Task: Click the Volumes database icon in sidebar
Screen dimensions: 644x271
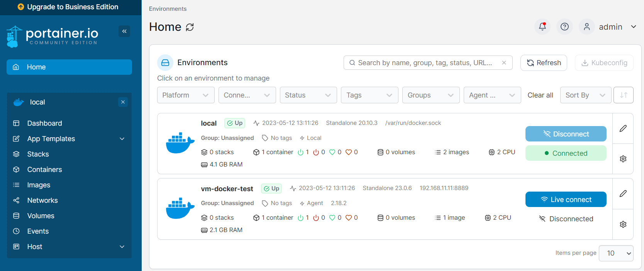Action: [16, 216]
